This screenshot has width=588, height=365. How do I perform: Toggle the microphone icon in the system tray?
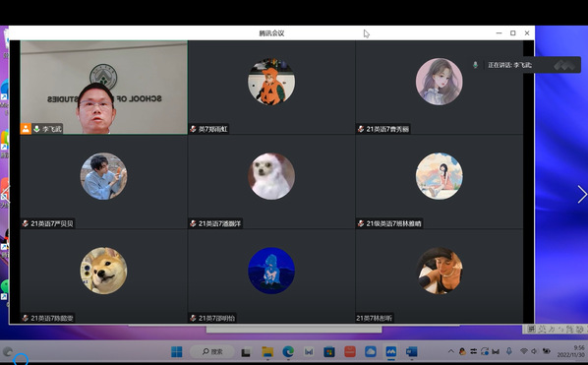[509, 351]
